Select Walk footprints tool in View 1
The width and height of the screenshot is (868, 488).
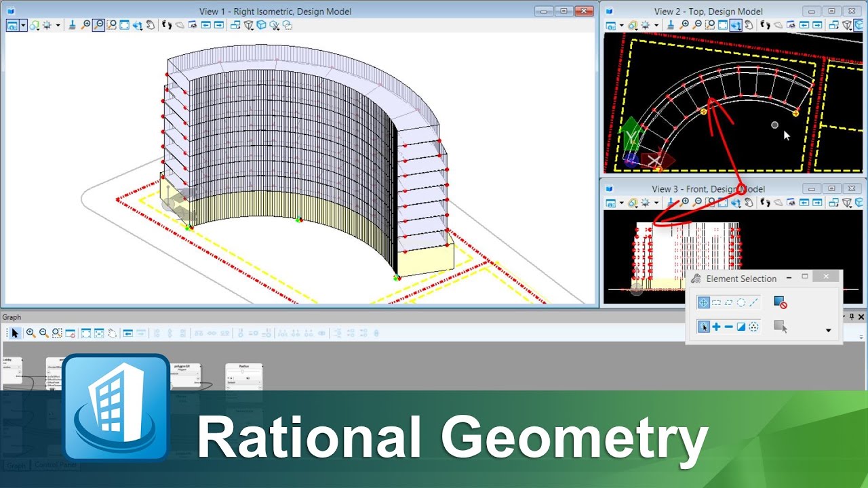(167, 25)
